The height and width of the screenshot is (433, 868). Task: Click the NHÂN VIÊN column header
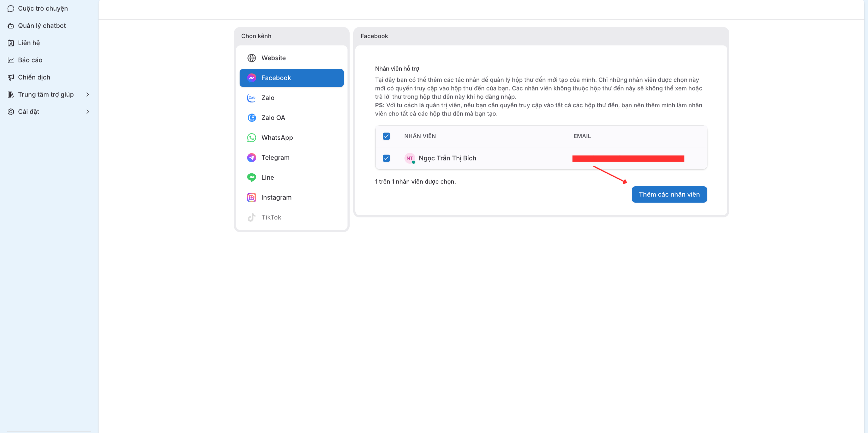pos(420,136)
